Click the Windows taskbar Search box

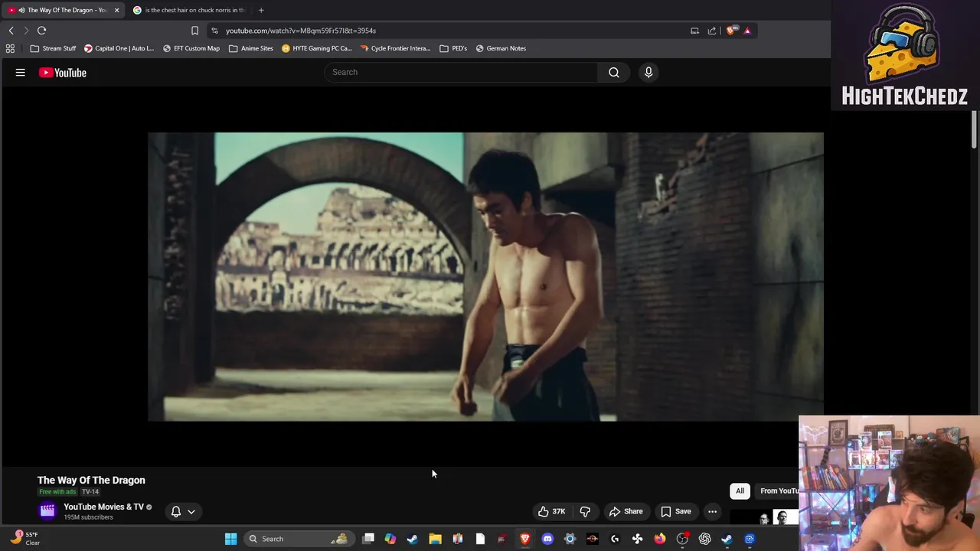tap(298, 539)
